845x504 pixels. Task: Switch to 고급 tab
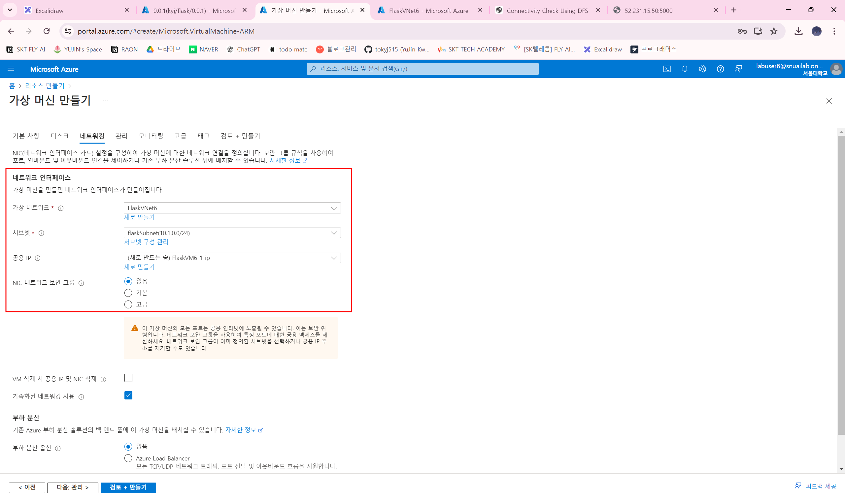click(180, 136)
